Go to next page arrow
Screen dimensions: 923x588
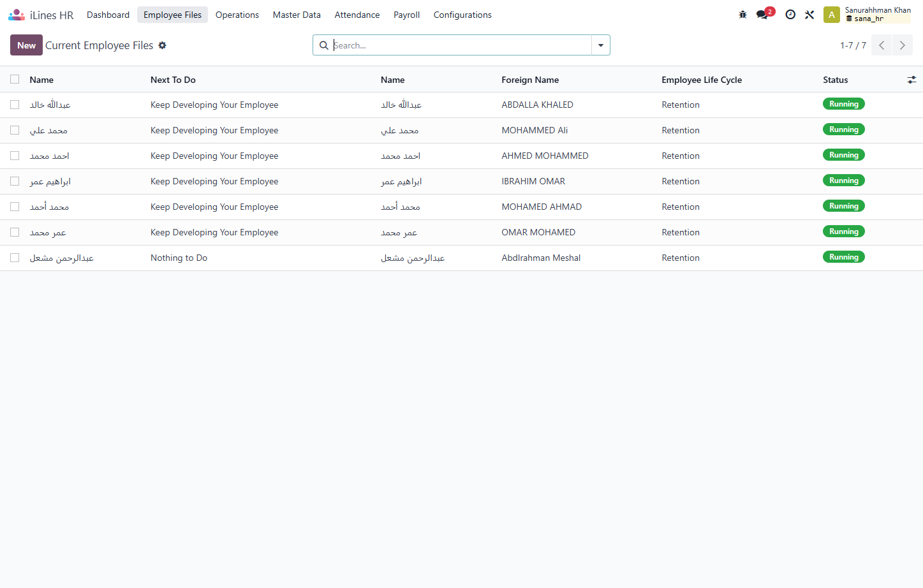tap(903, 45)
